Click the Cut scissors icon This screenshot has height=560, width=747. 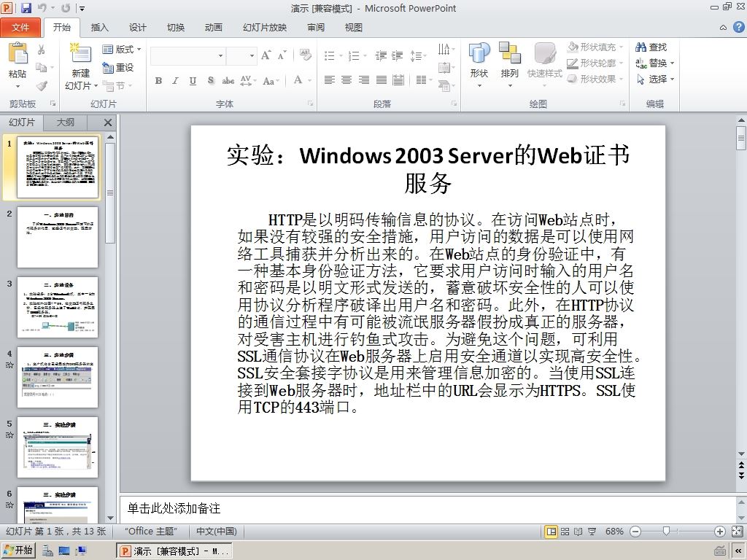(42, 50)
